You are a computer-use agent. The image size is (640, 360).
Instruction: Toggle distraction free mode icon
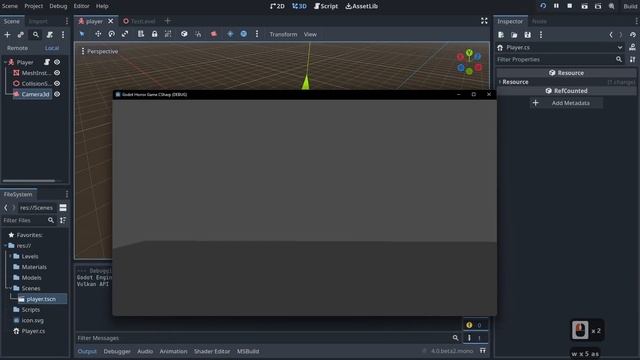click(x=484, y=21)
